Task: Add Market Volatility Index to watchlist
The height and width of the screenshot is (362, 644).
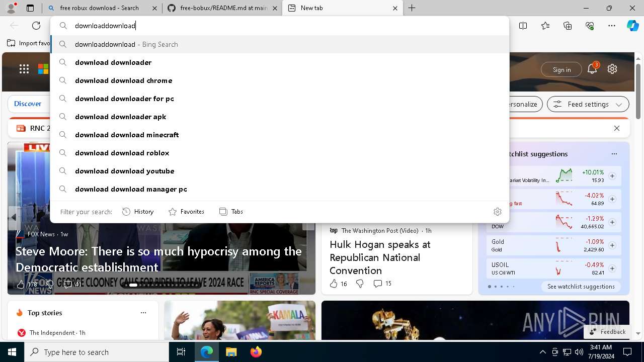Action: click(612, 176)
